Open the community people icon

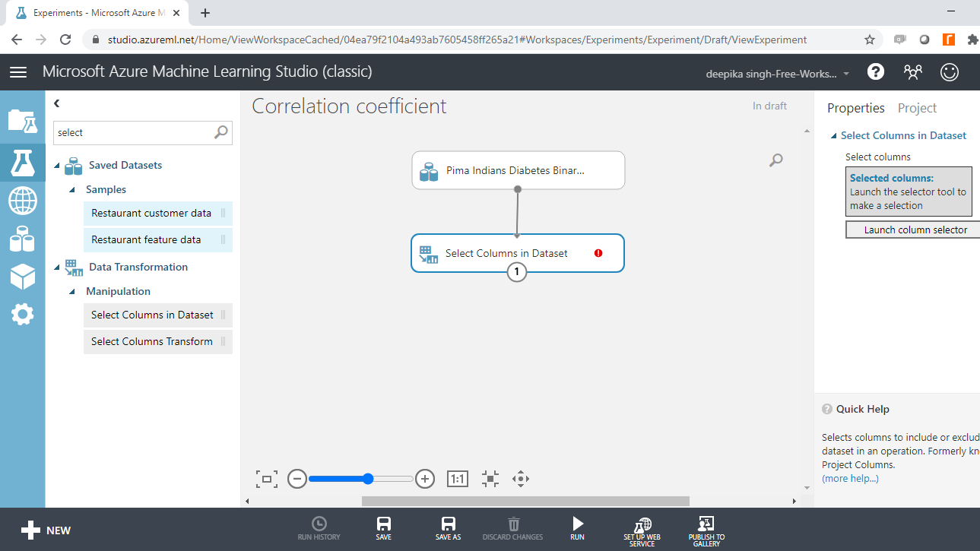912,72
